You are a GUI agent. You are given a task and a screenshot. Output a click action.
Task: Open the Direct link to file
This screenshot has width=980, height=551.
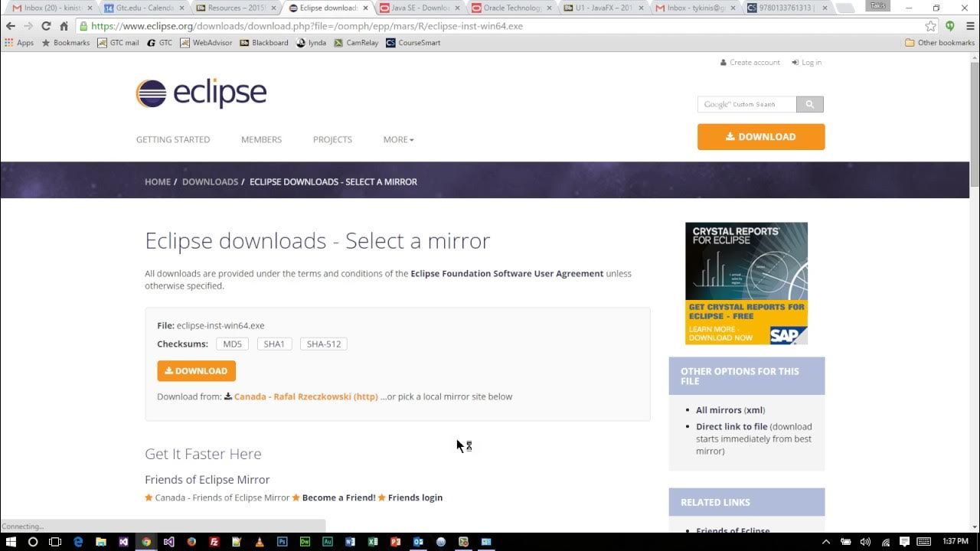click(731, 426)
